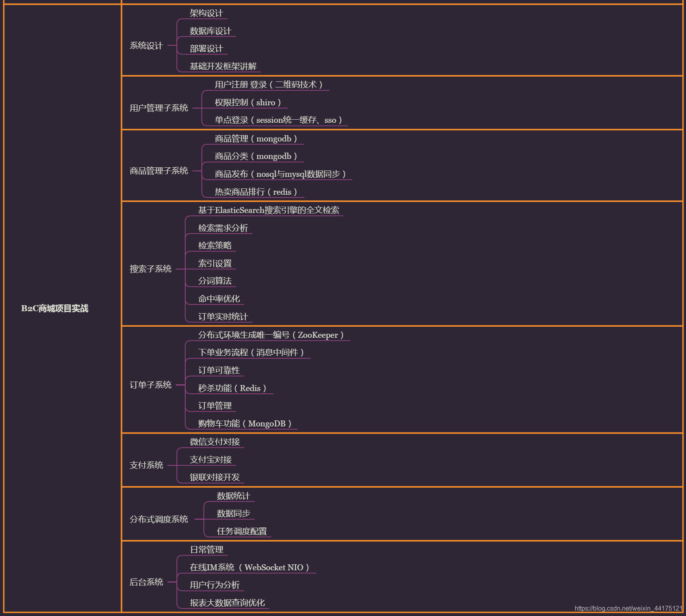Select 订单实时统计 leaf

tap(223, 317)
